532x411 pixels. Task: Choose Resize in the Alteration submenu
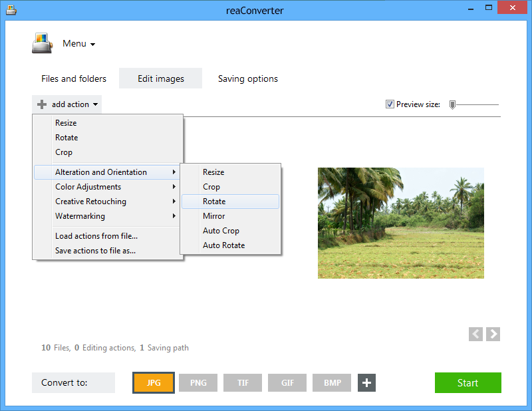coord(230,172)
